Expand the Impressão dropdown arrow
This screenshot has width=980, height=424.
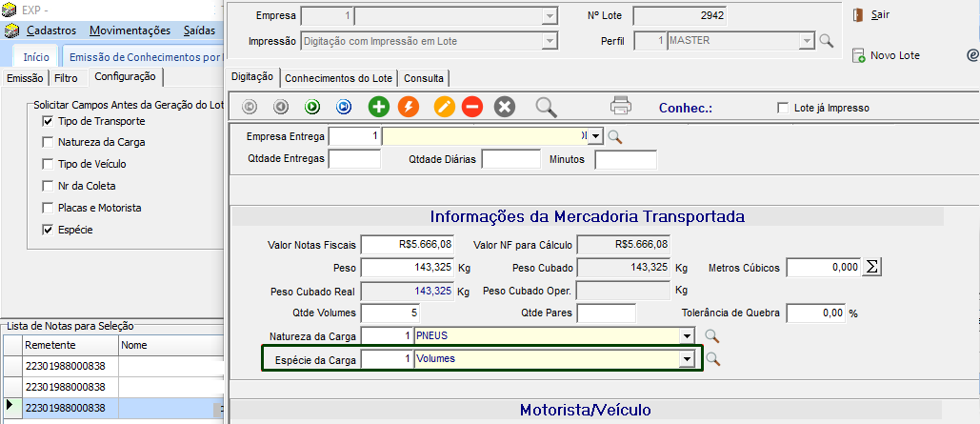tap(550, 41)
